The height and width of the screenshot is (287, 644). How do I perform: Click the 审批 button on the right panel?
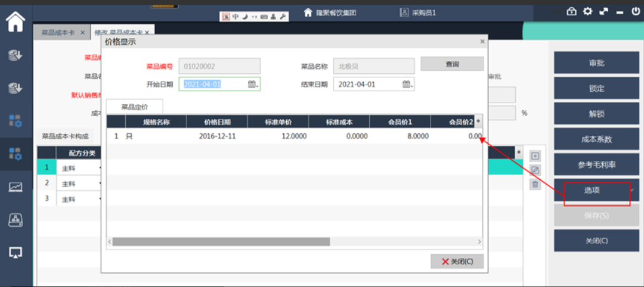pyautogui.click(x=592, y=63)
